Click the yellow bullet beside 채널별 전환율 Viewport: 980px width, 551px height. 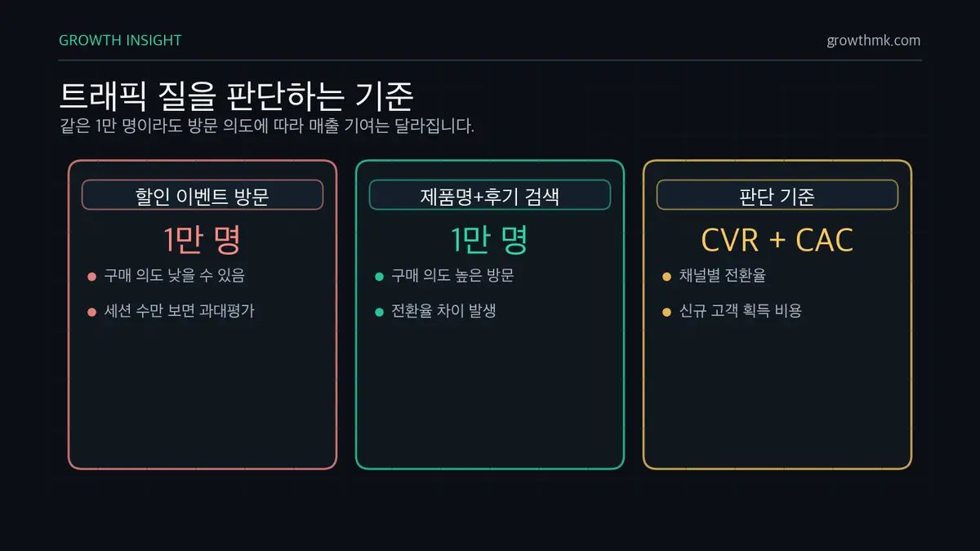click(x=666, y=277)
